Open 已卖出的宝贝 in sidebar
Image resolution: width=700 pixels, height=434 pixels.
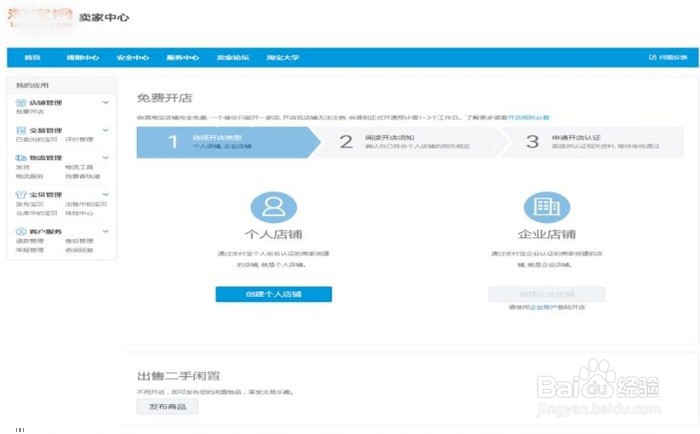(37, 139)
